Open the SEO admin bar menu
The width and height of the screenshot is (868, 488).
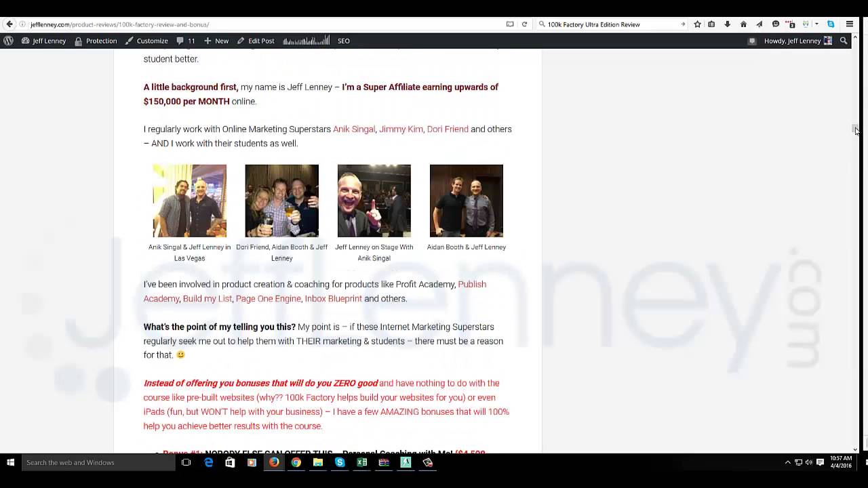344,41
